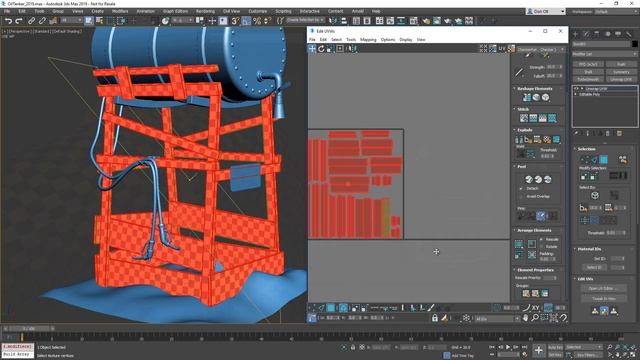The width and height of the screenshot is (640, 360).
Task: Click the Tweak In View button
Action: tap(604, 298)
